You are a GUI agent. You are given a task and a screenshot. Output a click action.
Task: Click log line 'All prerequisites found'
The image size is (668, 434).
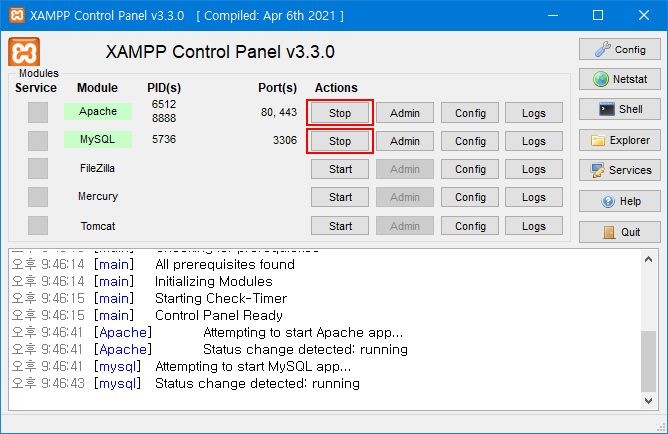pos(225,264)
